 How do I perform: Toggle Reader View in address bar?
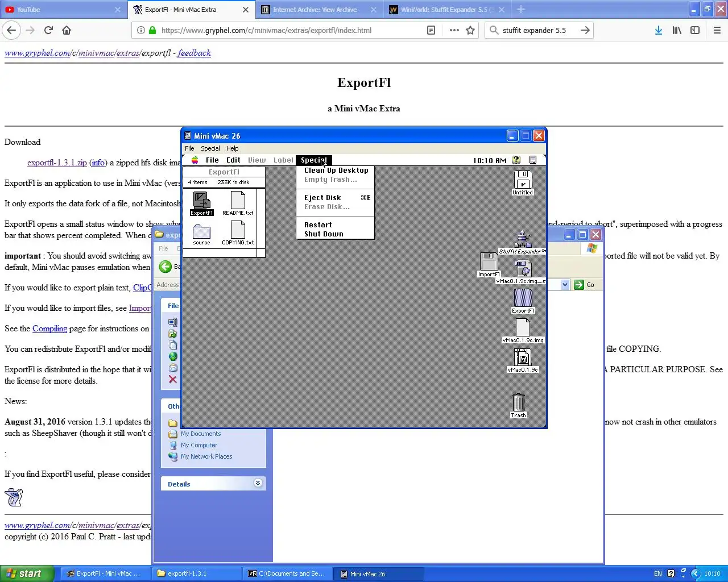coord(431,30)
